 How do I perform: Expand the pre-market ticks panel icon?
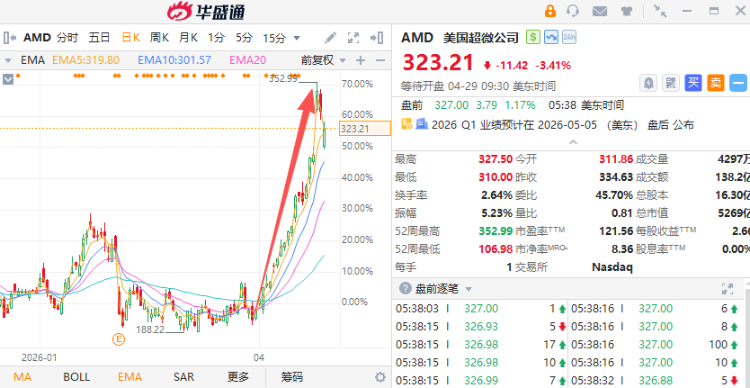point(728,288)
